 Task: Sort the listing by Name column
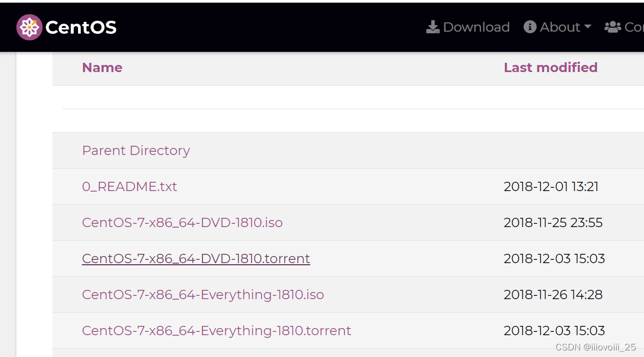pyautogui.click(x=102, y=67)
